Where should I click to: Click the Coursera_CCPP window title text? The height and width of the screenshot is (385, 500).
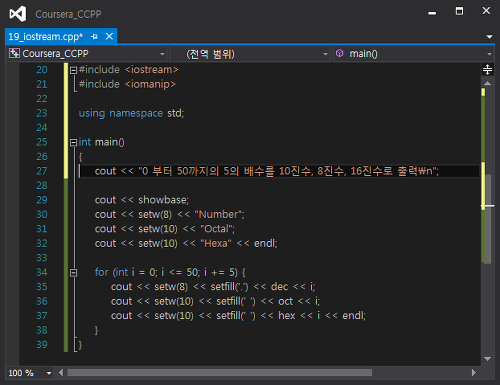(x=68, y=14)
